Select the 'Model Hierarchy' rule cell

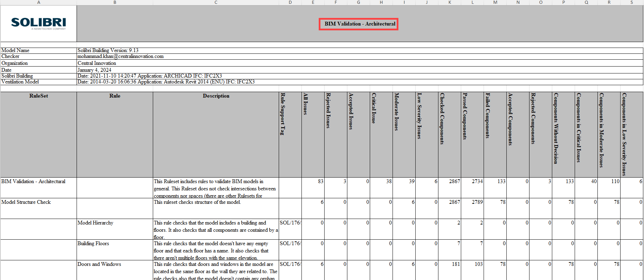[x=115, y=229]
